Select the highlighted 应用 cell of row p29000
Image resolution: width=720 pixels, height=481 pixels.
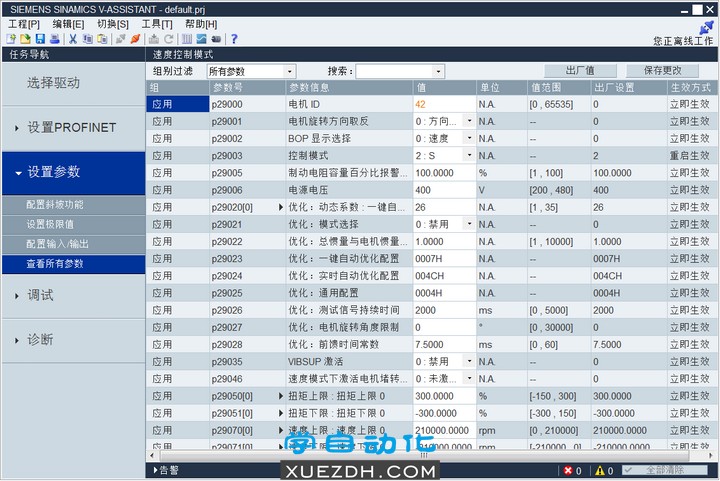pyautogui.click(x=178, y=104)
